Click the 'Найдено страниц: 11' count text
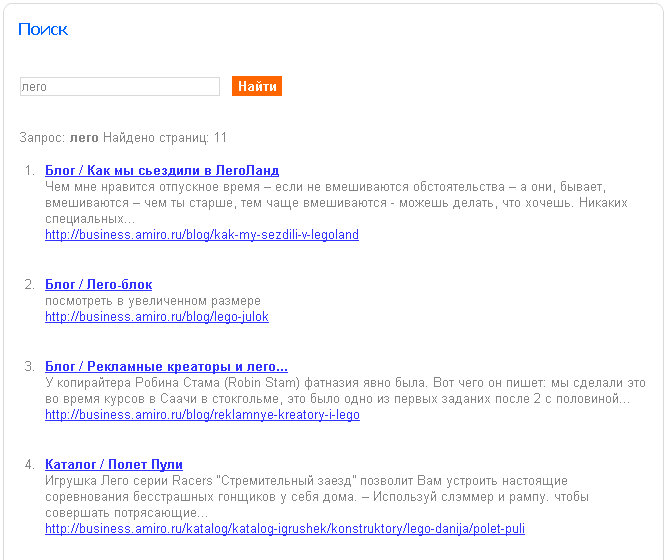This screenshot has height=560, width=666. pyautogui.click(x=165, y=138)
